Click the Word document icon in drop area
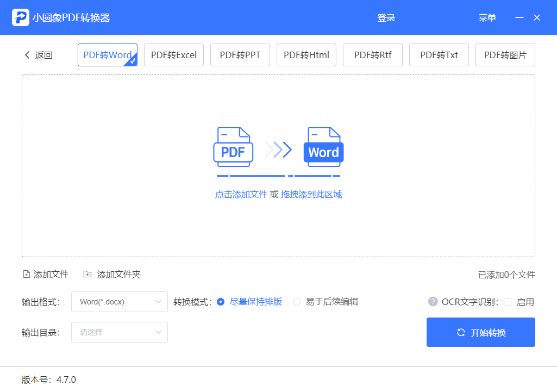Image resolution: width=557 pixels, height=392 pixels. pos(324,147)
